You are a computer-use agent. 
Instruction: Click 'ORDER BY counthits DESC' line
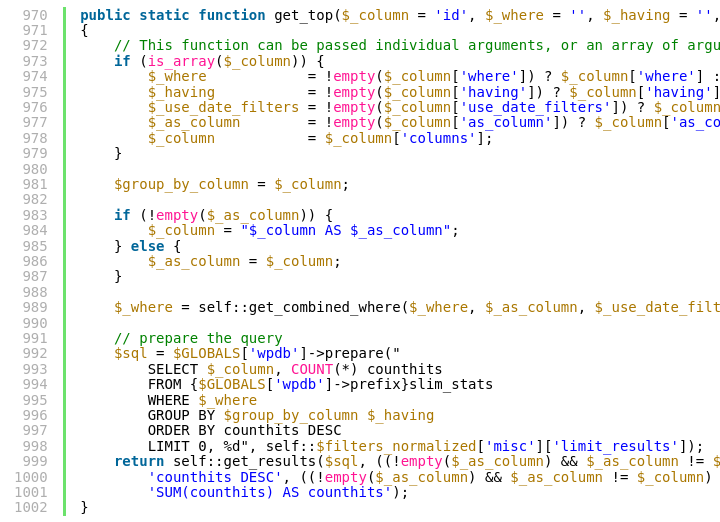tap(244, 431)
